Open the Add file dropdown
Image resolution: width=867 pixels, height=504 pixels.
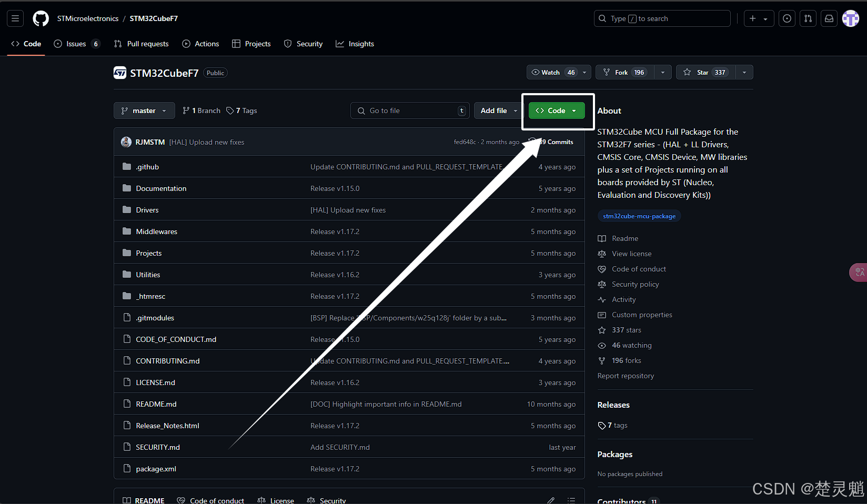[x=499, y=110]
